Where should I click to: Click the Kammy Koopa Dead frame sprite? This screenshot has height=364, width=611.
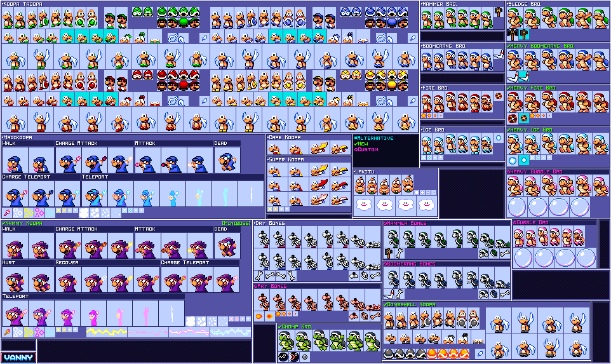tap(227, 246)
